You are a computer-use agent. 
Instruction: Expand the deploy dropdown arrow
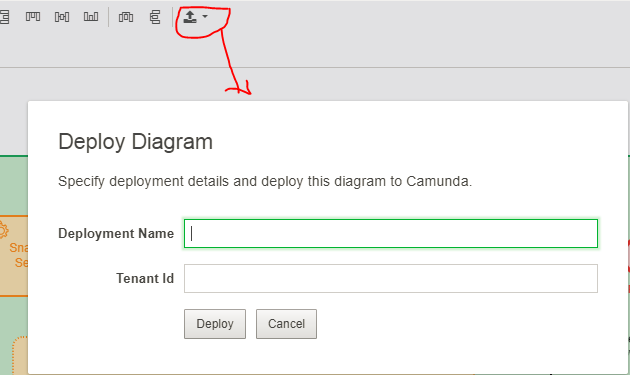pos(205,16)
